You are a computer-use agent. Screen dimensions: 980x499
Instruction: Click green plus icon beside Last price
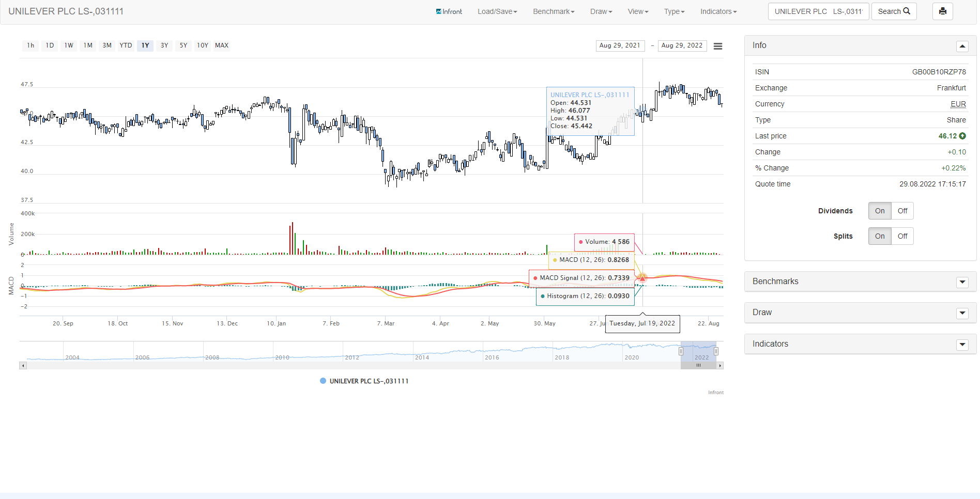tap(962, 136)
